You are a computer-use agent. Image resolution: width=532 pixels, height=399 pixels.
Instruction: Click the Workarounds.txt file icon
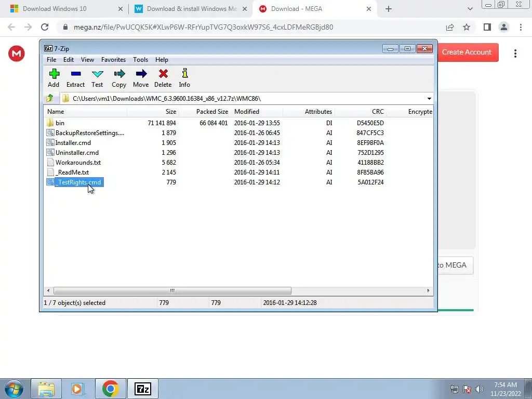pyautogui.click(x=50, y=162)
